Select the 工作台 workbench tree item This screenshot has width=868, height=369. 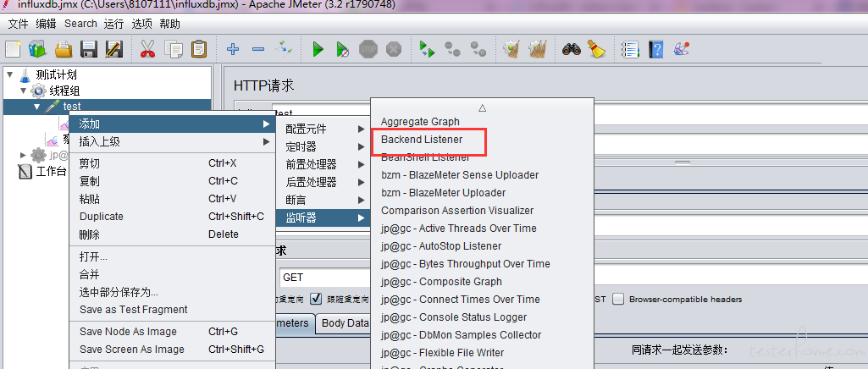pyautogui.click(x=50, y=171)
